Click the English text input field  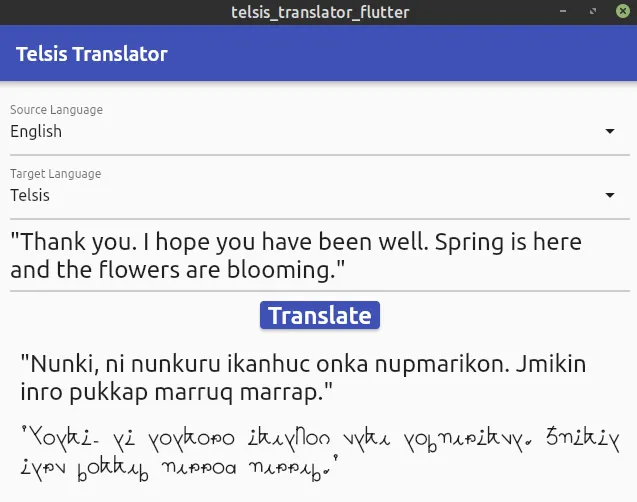(x=320, y=256)
